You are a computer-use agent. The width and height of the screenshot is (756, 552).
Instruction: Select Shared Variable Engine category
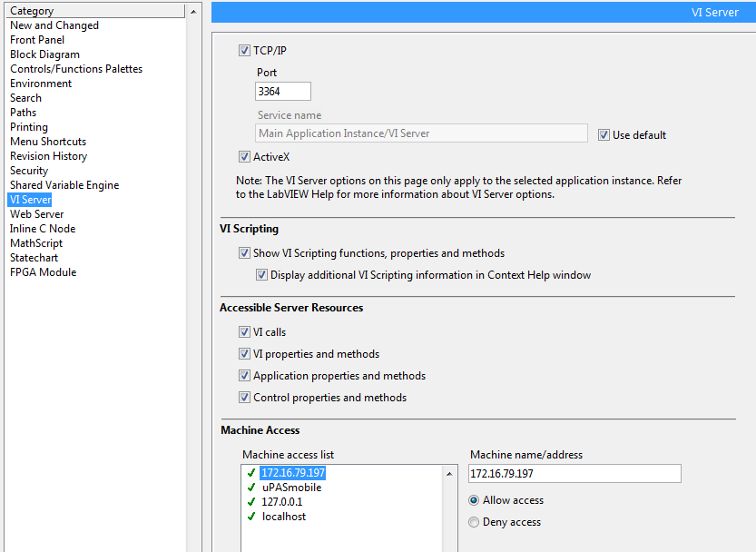click(64, 185)
